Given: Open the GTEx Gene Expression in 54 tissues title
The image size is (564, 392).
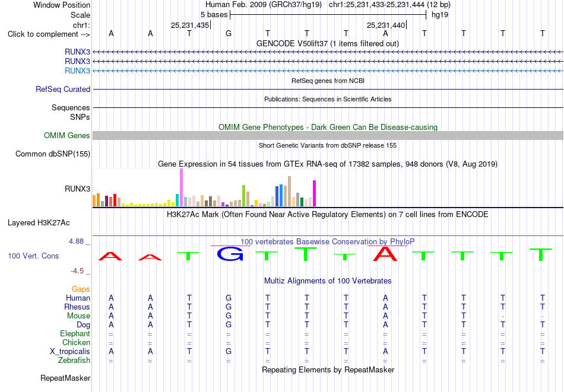Looking at the screenshot, I should point(328,164).
